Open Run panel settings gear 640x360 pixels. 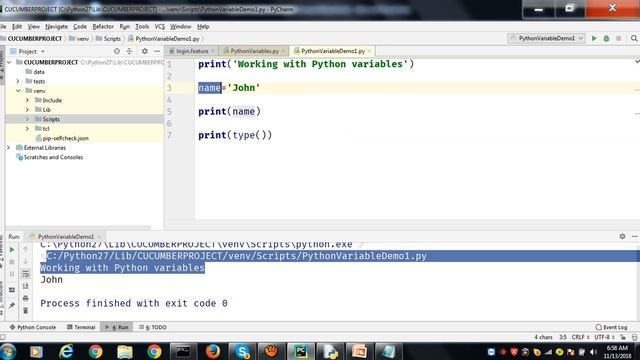click(622, 236)
